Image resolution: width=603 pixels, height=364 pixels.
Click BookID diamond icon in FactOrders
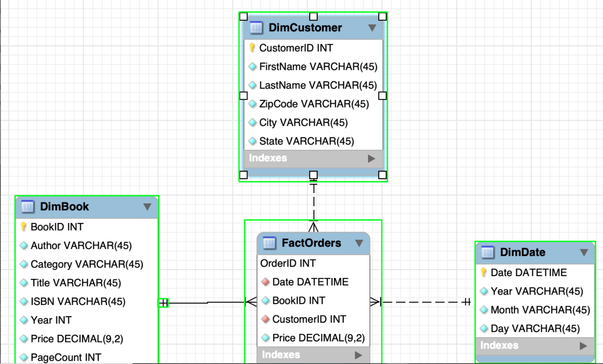coord(266,301)
